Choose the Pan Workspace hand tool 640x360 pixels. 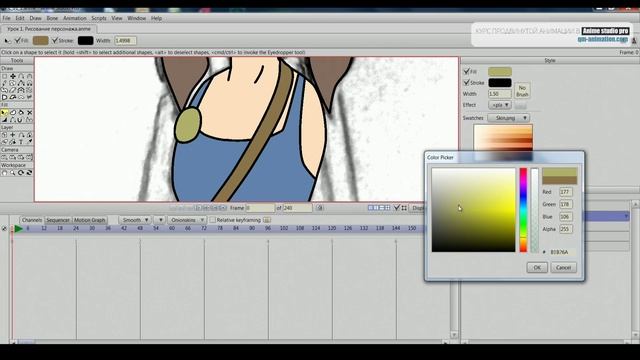[4, 173]
